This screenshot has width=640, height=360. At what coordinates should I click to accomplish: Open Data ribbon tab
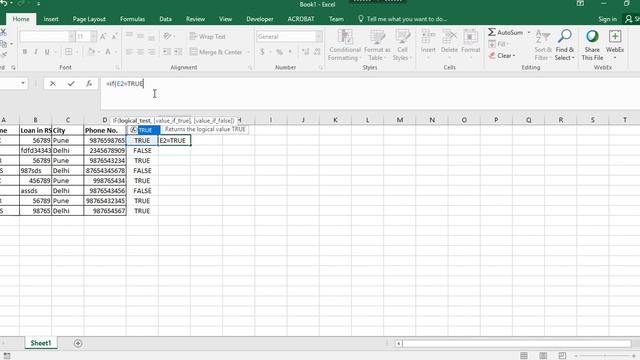click(x=165, y=19)
